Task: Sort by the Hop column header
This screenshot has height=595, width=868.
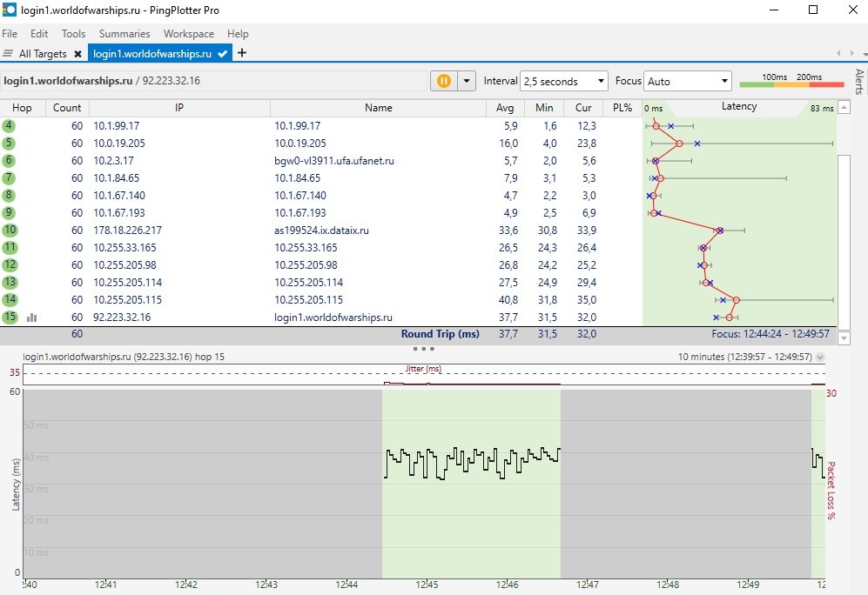Action: [x=22, y=108]
